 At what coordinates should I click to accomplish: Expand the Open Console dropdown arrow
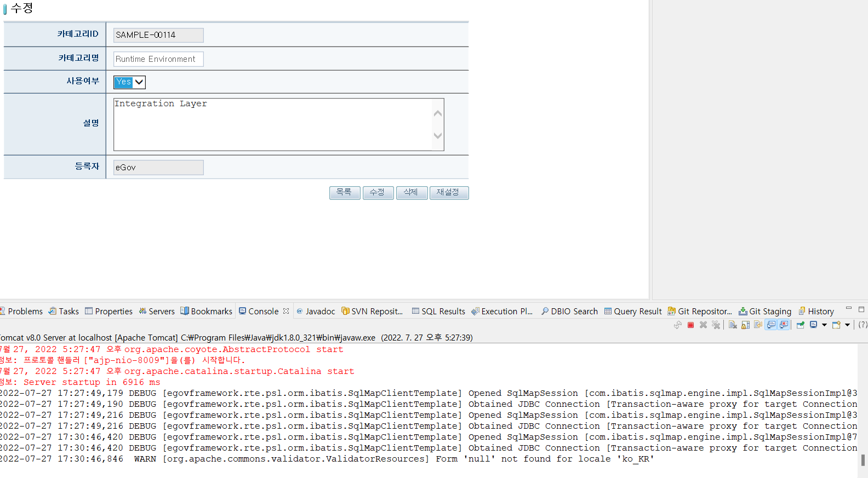point(847,325)
